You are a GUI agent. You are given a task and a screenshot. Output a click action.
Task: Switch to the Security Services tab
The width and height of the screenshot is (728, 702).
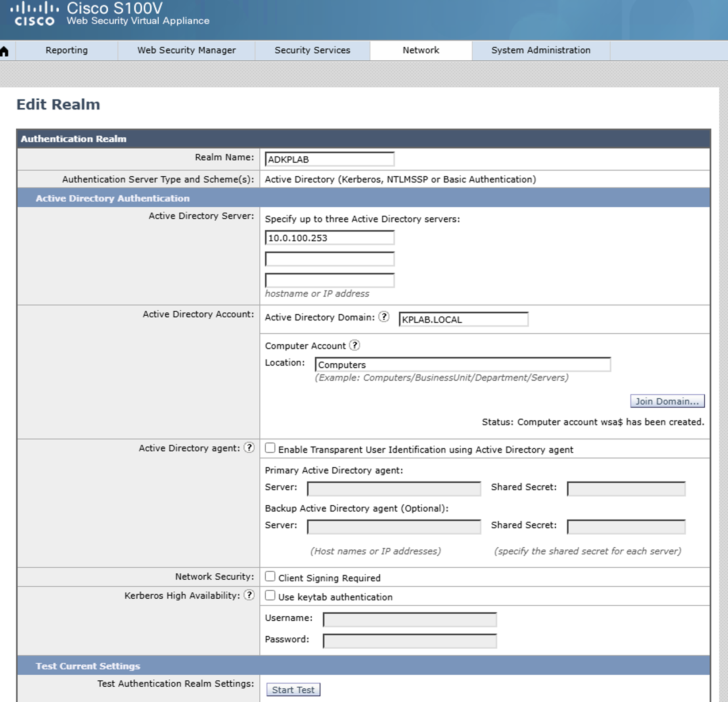pos(312,50)
